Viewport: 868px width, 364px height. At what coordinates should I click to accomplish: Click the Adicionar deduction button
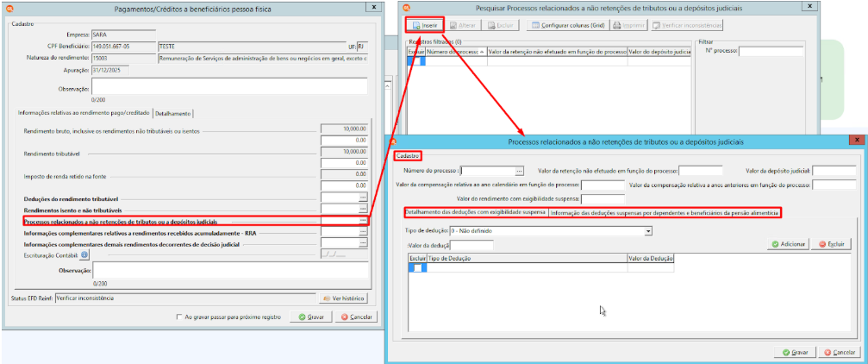tap(789, 244)
